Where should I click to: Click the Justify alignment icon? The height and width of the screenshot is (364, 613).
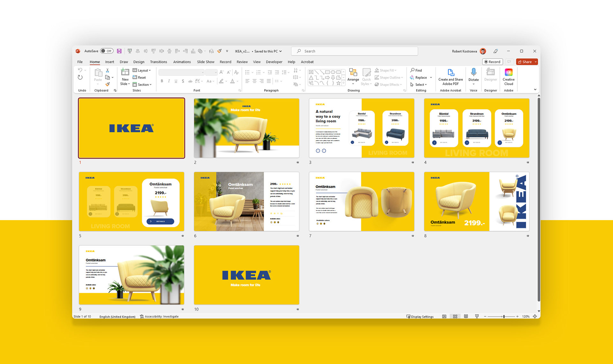[x=269, y=81]
